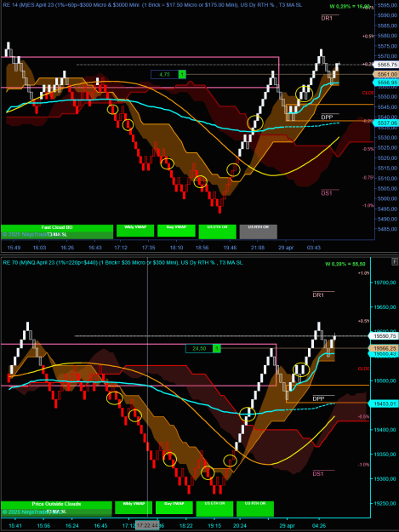Select the cyan 19453,01 price tag
Image resolution: width=399 pixels, height=532 pixels.
coord(384,403)
